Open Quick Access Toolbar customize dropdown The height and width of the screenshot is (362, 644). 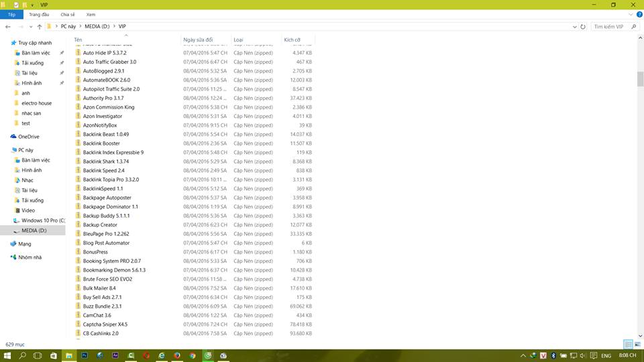pyautogui.click(x=32, y=5)
